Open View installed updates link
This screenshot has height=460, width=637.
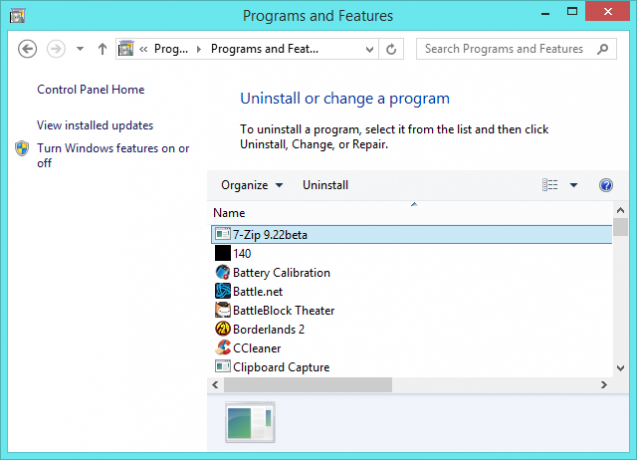pos(95,125)
